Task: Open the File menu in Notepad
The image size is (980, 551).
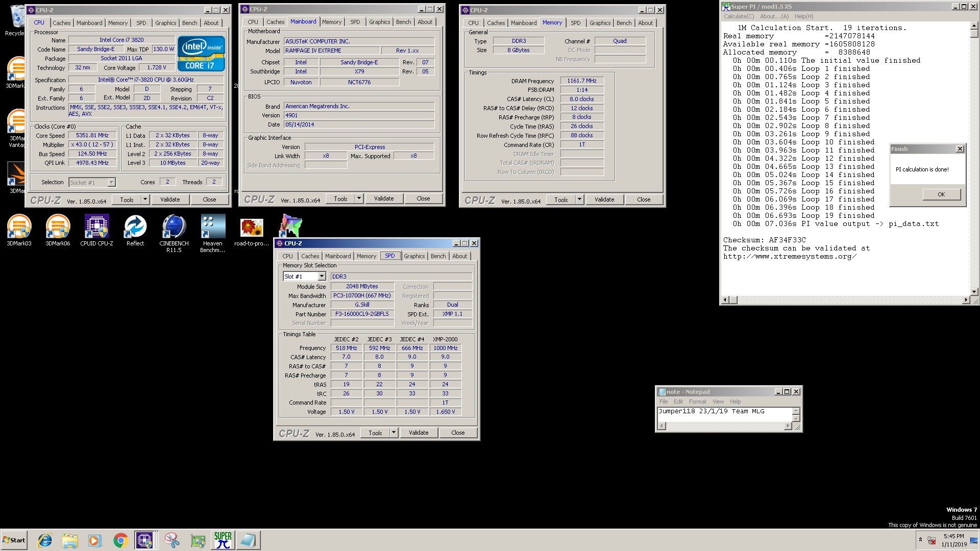Action: 664,402
